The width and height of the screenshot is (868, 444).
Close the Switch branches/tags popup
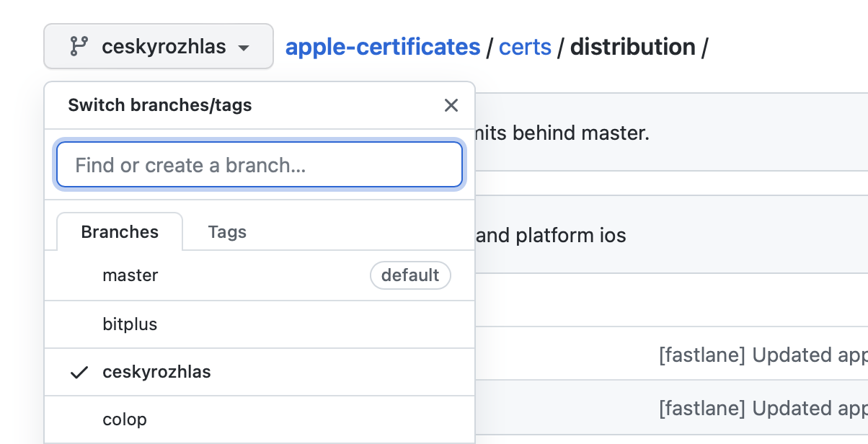451,105
